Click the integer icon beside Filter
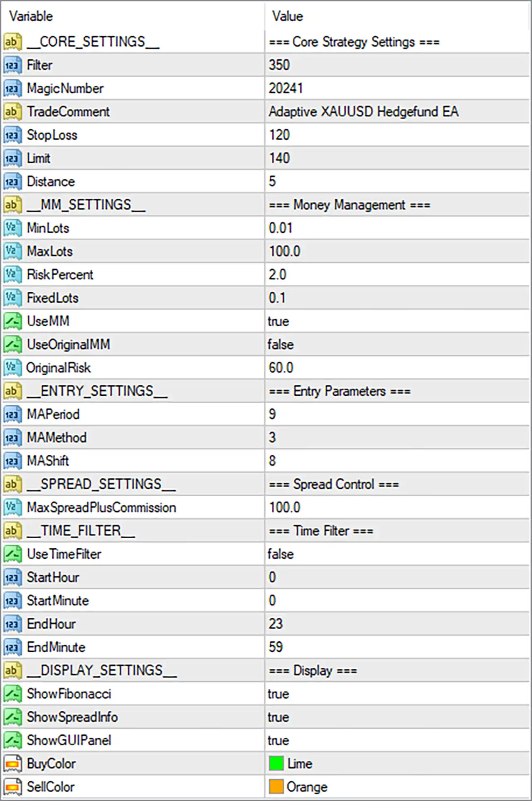Viewport: 532px width, 801px height. click(12, 65)
